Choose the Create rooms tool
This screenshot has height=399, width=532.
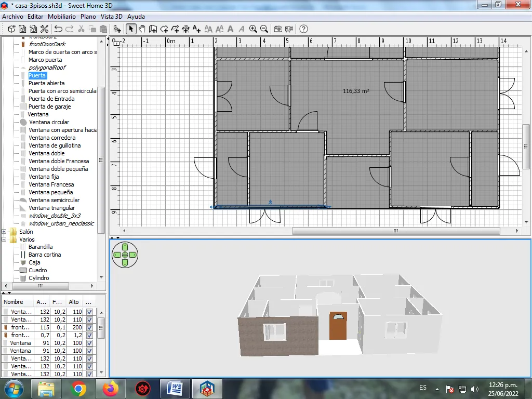tap(164, 29)
